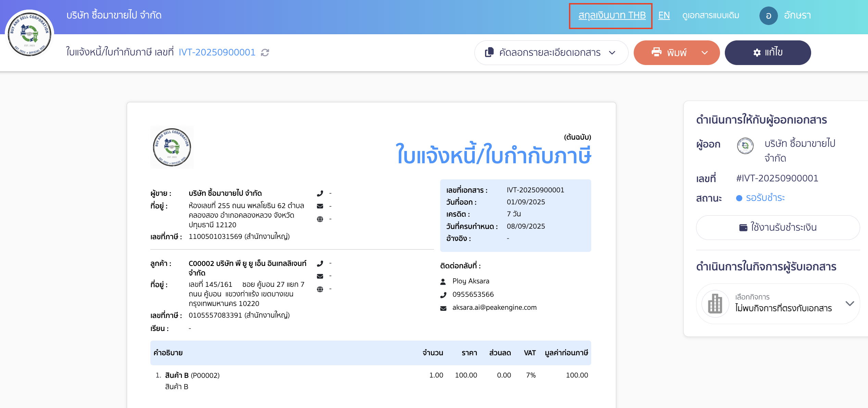Click the อักษรา user avatar at top right
This screenshot has height=408, width=868.
[769, 15]
